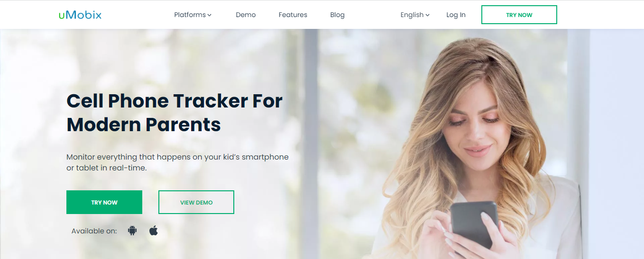Open the Platforms navigation menu
Screen dimensions: 644x259
[193, 15]
